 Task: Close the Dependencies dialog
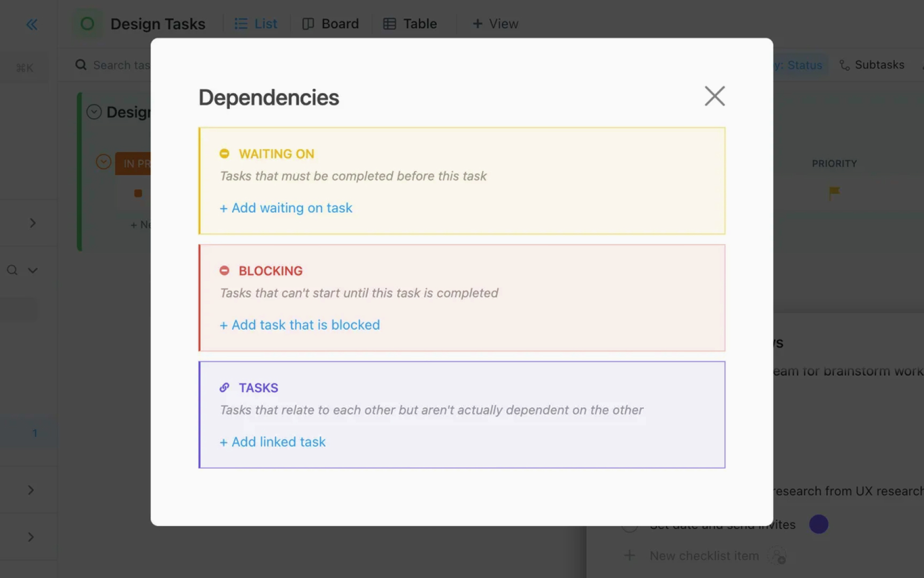click(x=714, y=96)
